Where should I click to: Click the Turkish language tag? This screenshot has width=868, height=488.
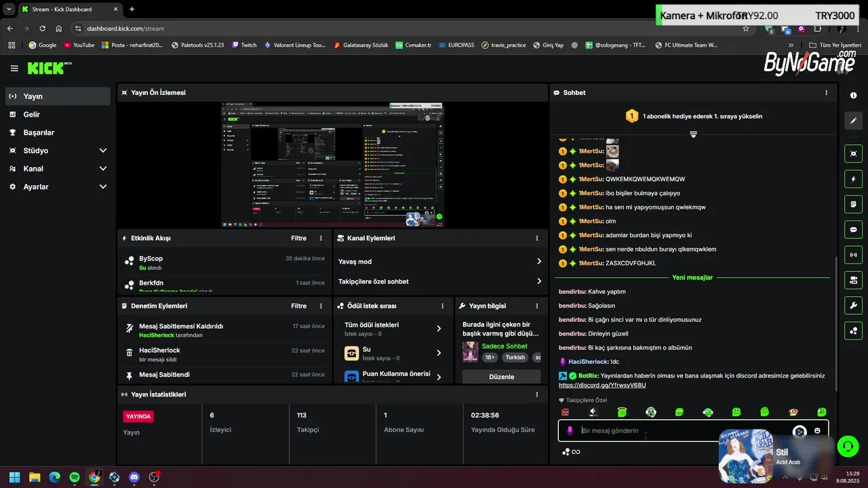tap(515, 357)
